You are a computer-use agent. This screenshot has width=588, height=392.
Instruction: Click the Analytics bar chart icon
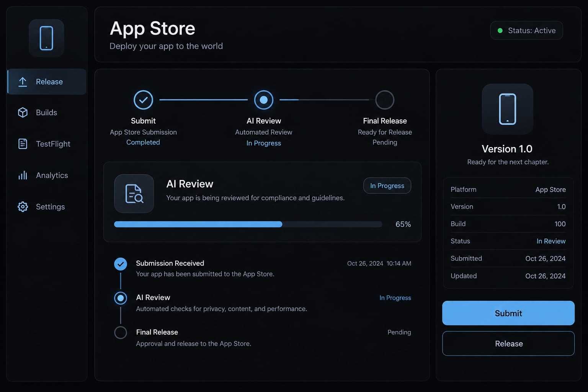[x=23, y=175]
